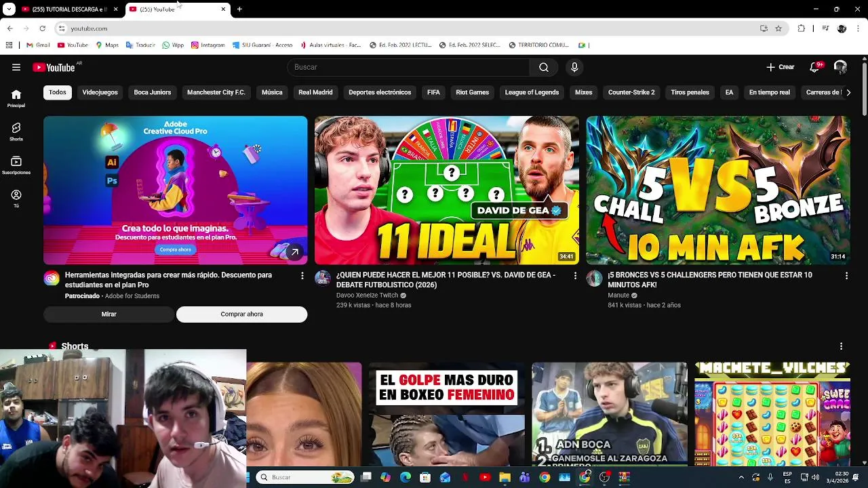Viewport: 868px width, 488px height.
Task: Click the Mirar button
Action: (108, 314)
